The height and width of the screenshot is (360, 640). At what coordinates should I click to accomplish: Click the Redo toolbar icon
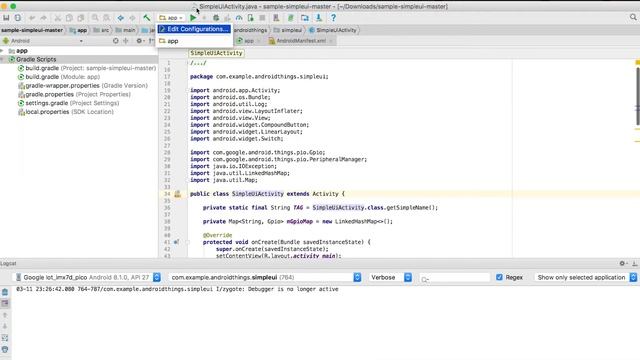click(x=43, y=18)
